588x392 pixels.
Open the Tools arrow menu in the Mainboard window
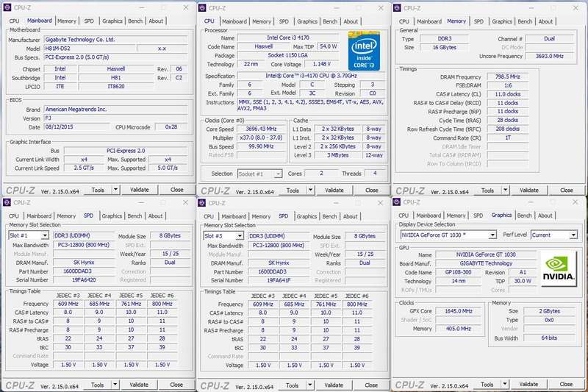tap(115, 190)
